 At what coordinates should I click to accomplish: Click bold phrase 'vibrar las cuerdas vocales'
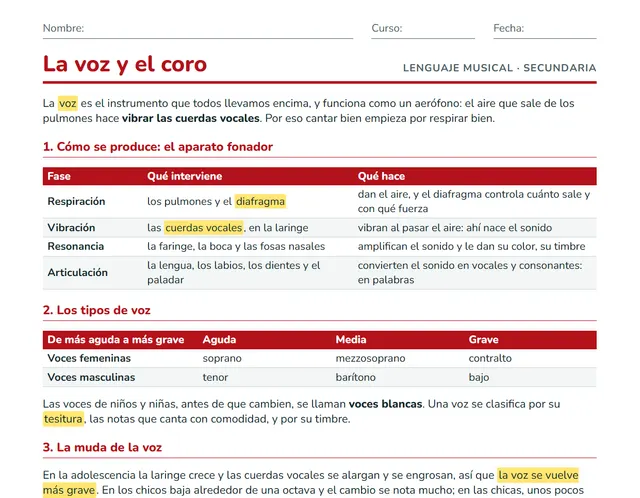pyautogui.click(x=191, y=118)
